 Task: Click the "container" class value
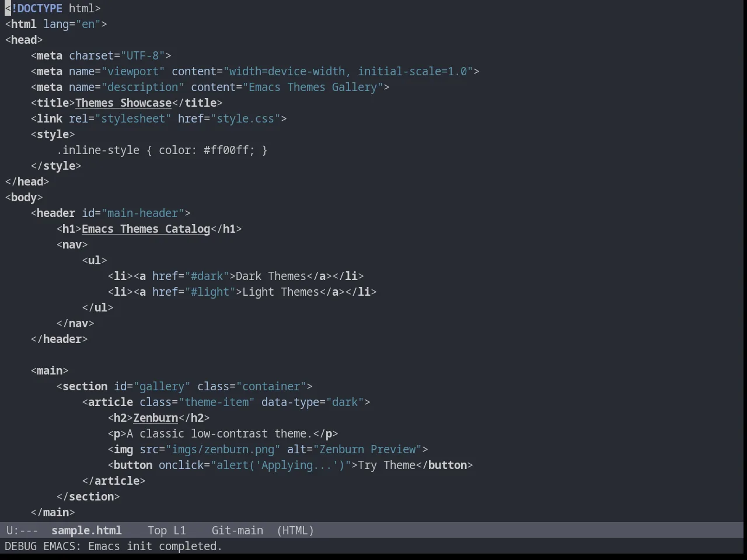[271, 386]
